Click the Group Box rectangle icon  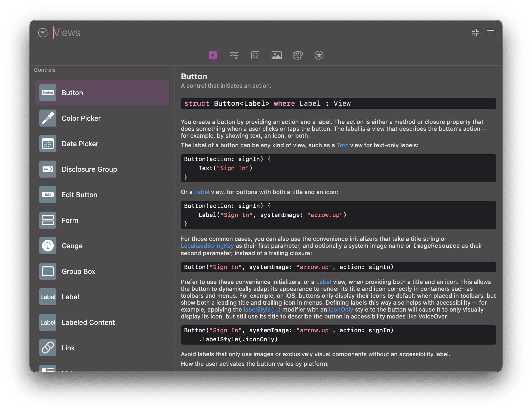coord(48,271)
